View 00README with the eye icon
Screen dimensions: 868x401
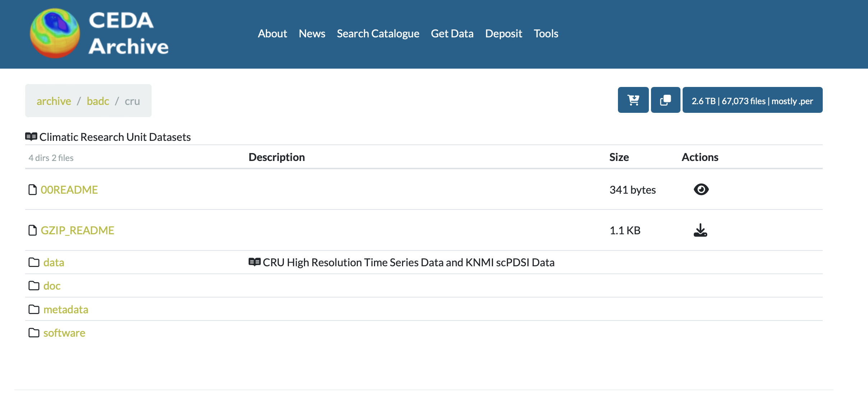click(x=701, y=189)
